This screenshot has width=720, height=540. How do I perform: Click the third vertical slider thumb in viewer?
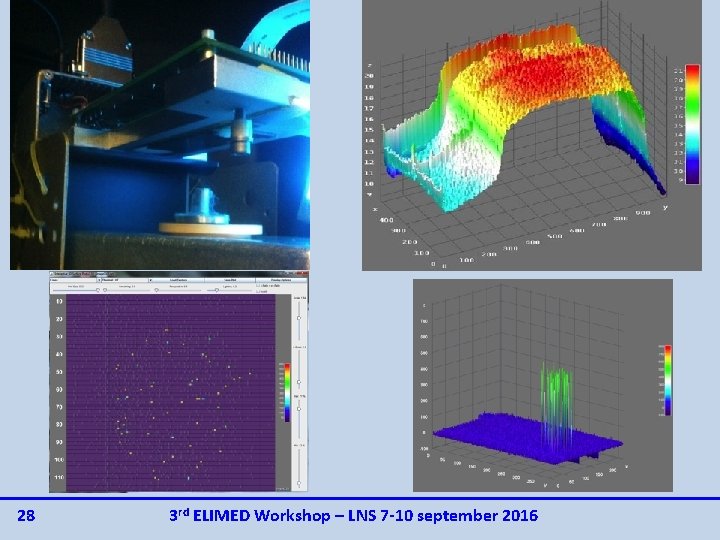point(299,409)
